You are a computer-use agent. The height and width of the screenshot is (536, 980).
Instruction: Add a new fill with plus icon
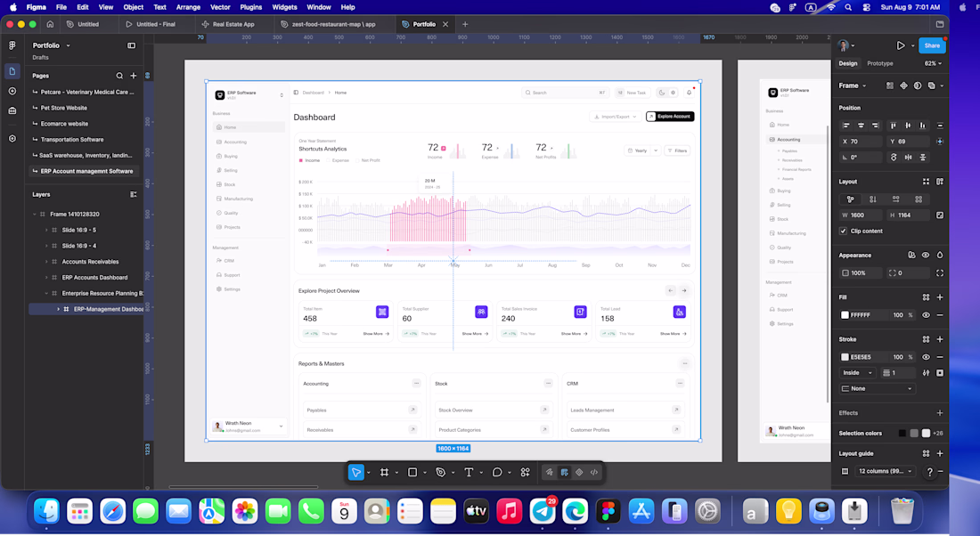coord(939,297)
